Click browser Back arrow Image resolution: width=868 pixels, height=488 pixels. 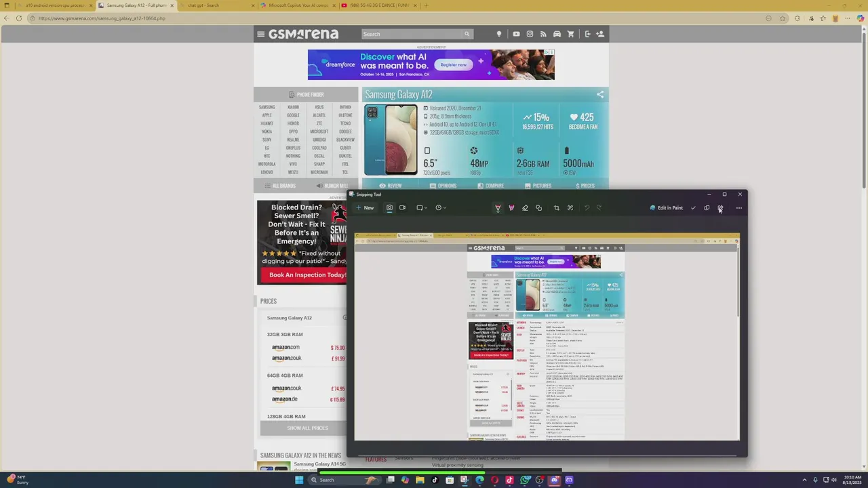click(x=6, y=18)
